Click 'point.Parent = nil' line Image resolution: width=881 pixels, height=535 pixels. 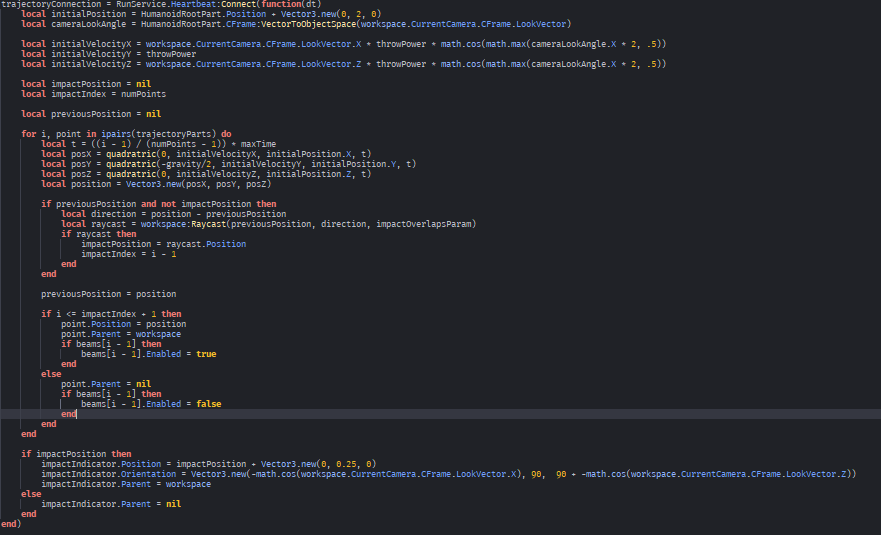106,384
